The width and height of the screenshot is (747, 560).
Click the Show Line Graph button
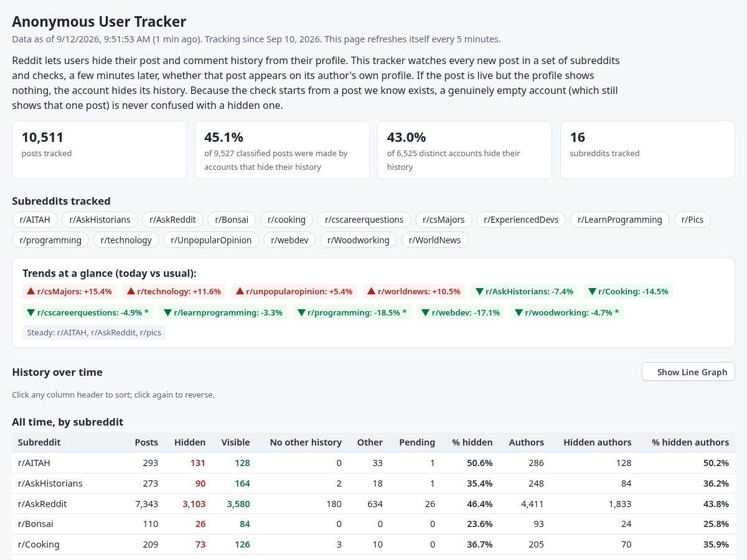click(688, 372)
